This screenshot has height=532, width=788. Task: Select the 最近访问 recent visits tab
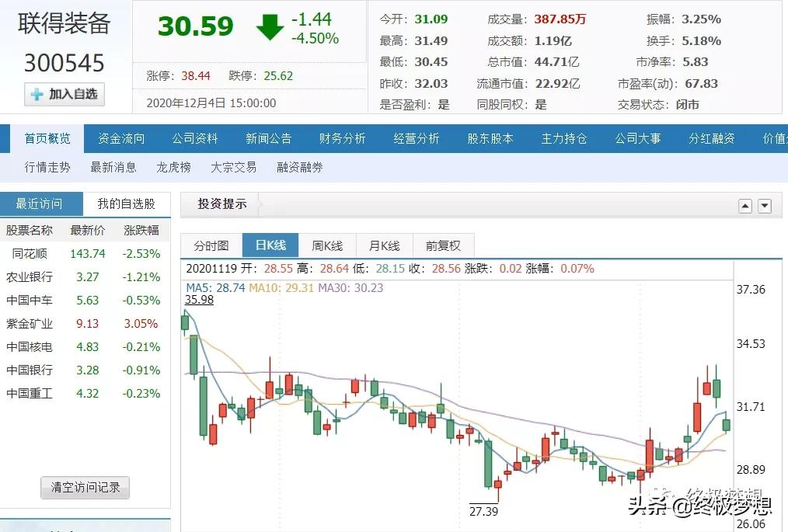coord(40,203)
